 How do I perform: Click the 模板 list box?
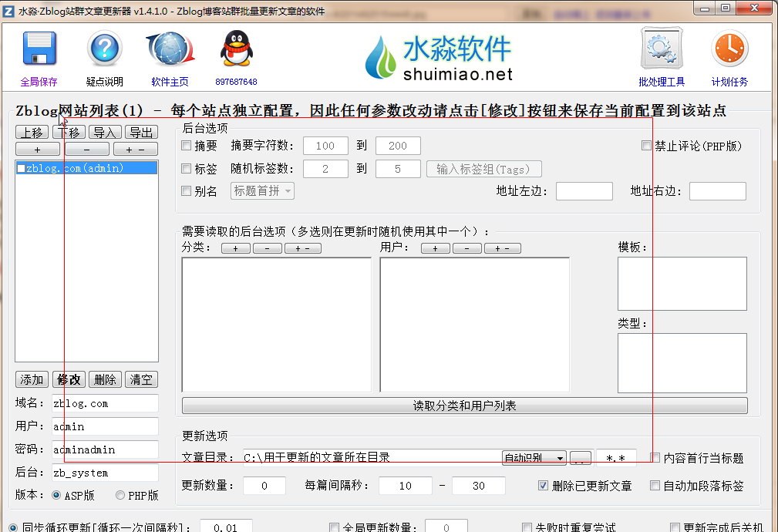682,284
